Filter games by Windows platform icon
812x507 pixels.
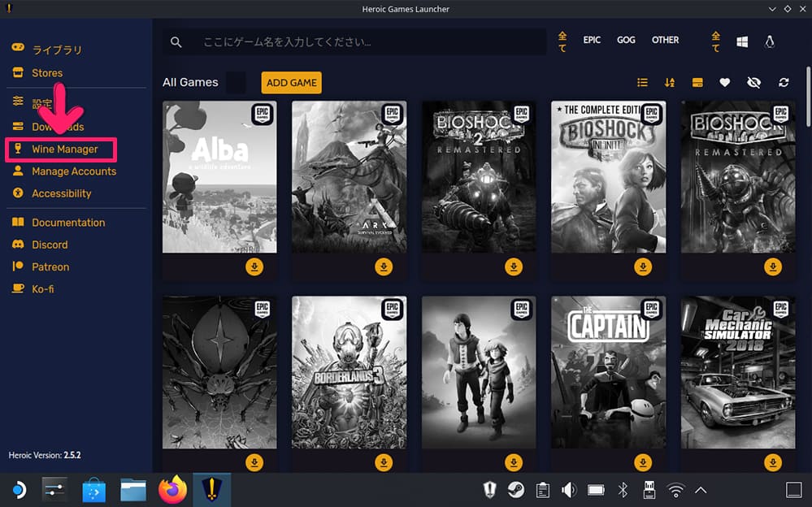[742, 42]
